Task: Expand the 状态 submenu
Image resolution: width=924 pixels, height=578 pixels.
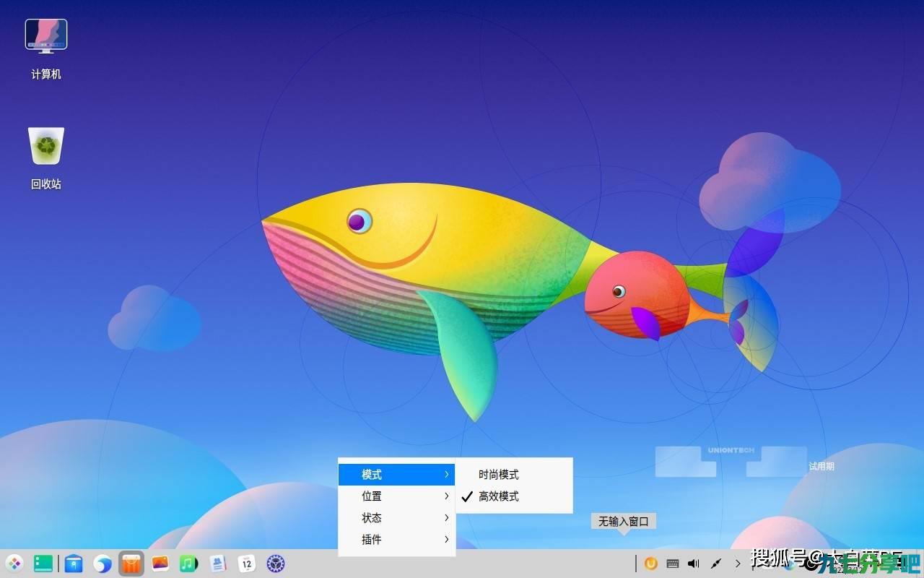Action: tap(397, 518)
